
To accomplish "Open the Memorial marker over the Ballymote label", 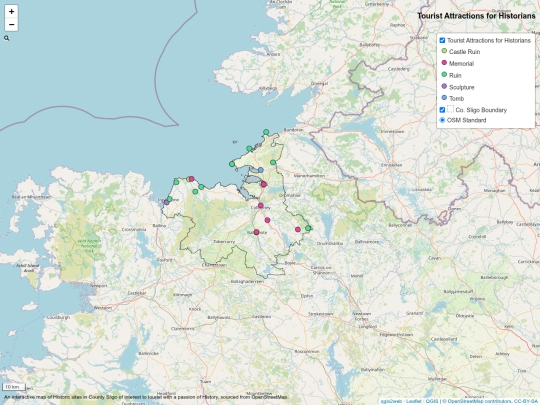I will 256,232.
